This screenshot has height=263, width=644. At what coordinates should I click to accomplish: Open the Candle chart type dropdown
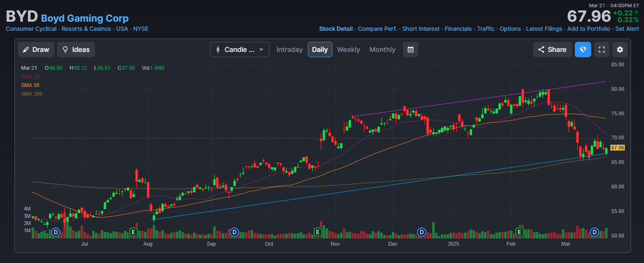pyautogui.click(x=240, y=50)
